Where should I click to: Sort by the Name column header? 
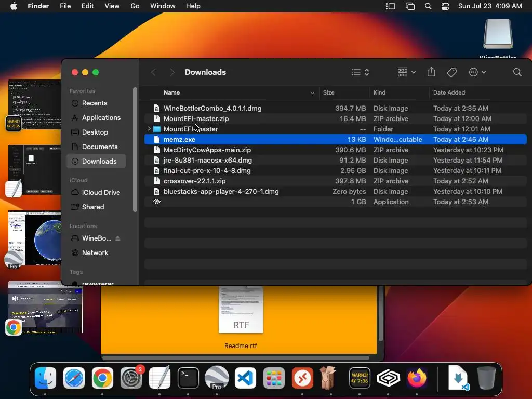pos(171,92)
